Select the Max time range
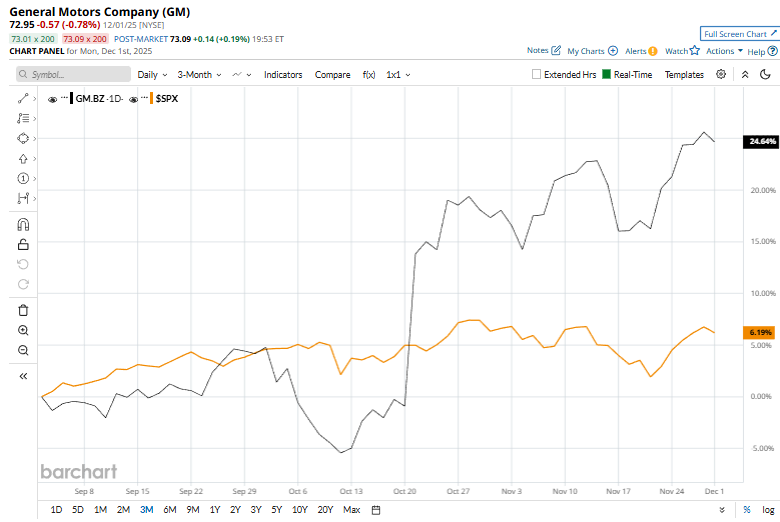The image size is (780, 522). click(352, 510)
